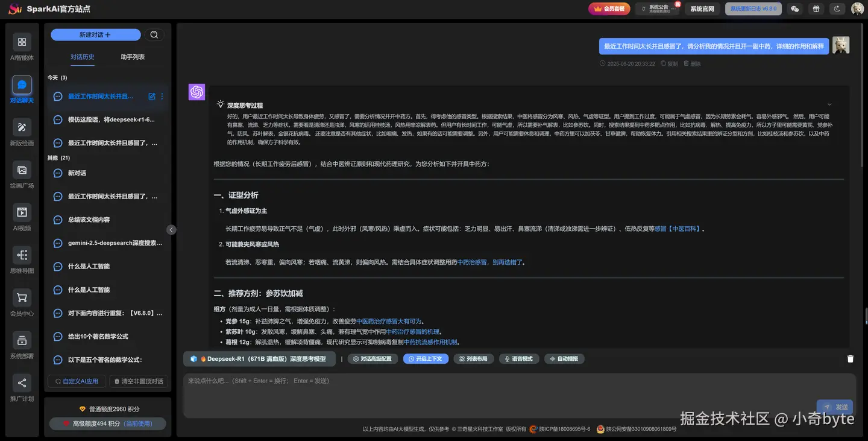Collapse the conversation sidebar with arrow handle
Image resolution: width=868 pixels, height=441 pixels.
click(171, 230)
